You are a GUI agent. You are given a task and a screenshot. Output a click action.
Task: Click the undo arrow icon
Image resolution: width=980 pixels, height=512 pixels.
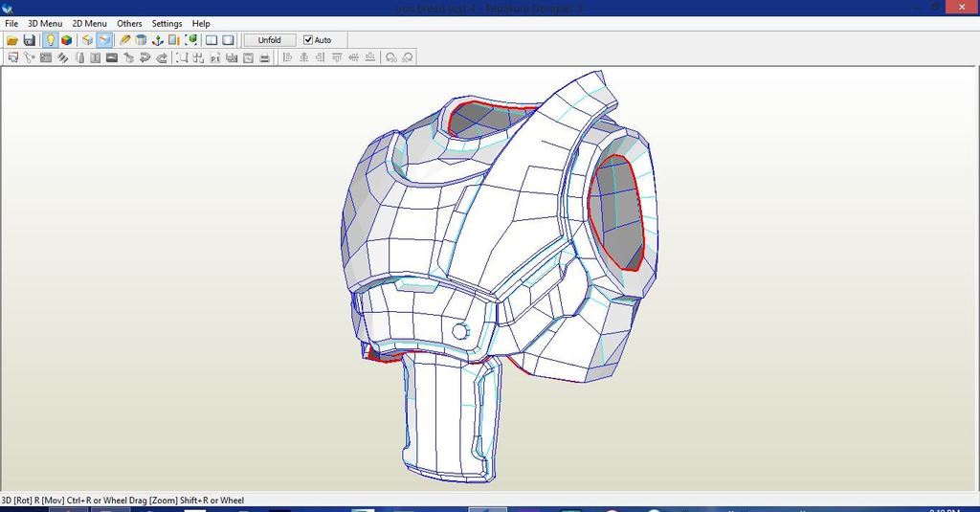pyautogui.click(x=145, y=57)
